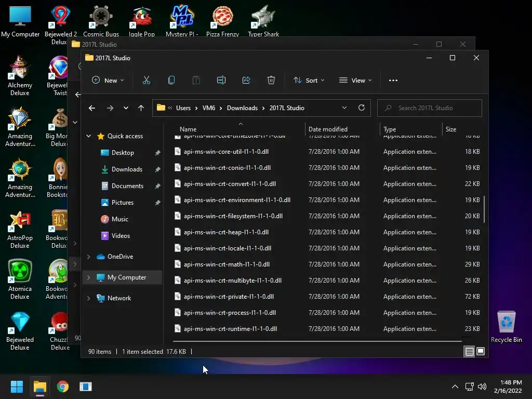Collapse the Quick access tree node
The height and width of the screenshot is (399, 532).
(x=88, y=136)
